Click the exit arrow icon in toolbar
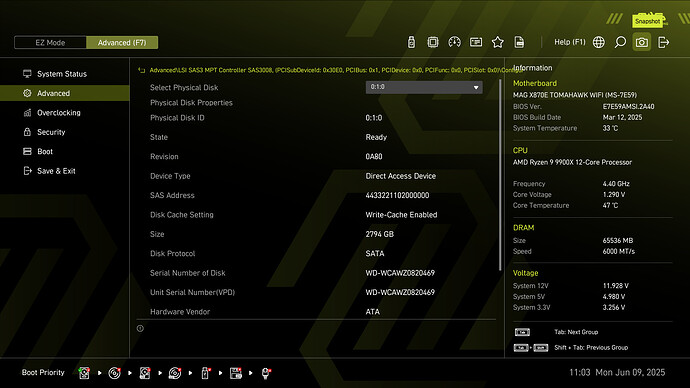This screenshot has height=388, width=690. pyautogui.click(x=663, y=42)
